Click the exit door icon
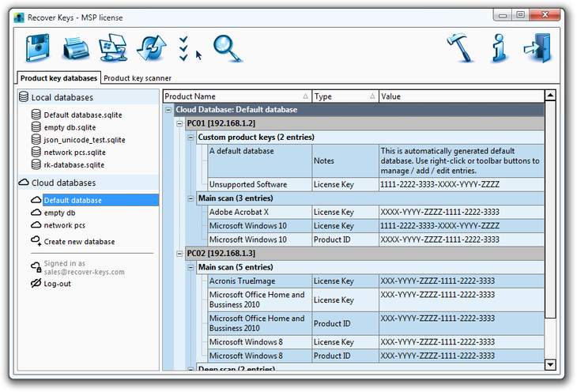The image size is (577, 392). click(537, 48)
